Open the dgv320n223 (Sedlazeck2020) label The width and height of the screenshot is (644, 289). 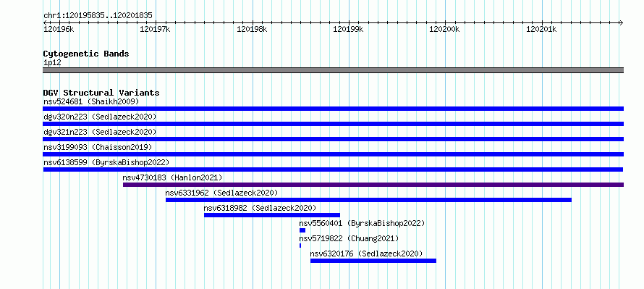click(100, 117)
